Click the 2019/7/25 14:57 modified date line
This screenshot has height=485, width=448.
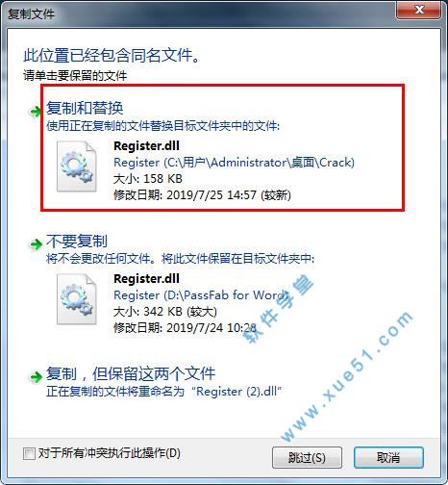pos(202,195)
